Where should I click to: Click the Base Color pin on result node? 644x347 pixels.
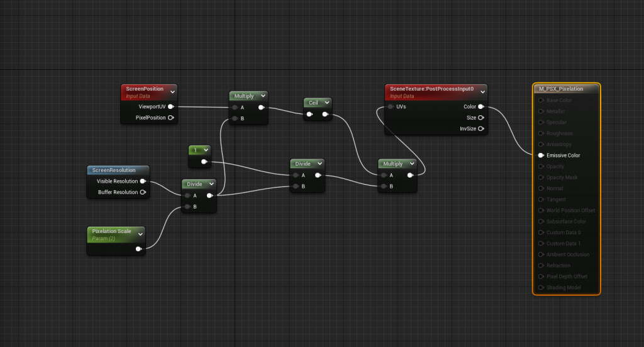[540, 100]
